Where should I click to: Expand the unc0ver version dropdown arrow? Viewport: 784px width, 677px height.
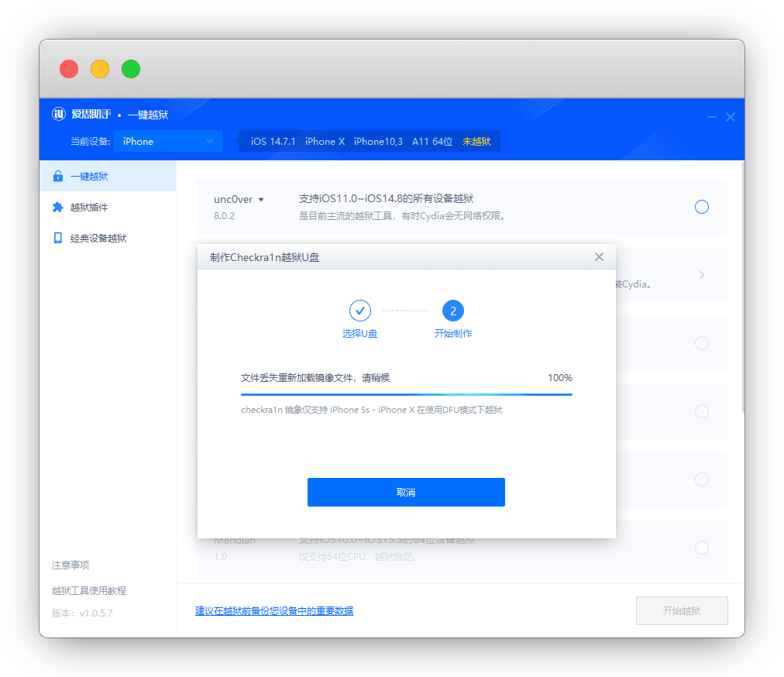pyautogui.click(x=261, y=200)
